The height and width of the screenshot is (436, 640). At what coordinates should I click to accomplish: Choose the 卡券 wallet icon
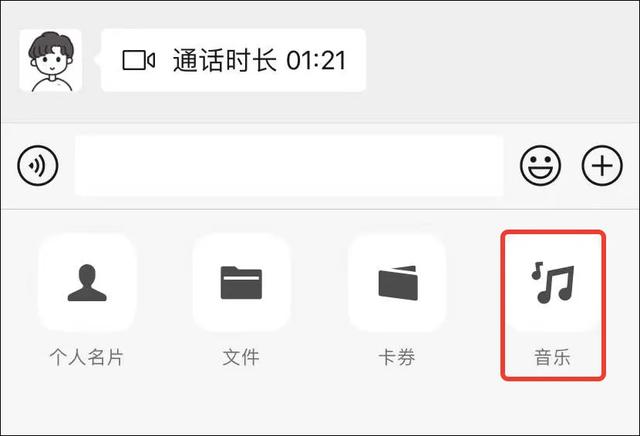(398, 283)
